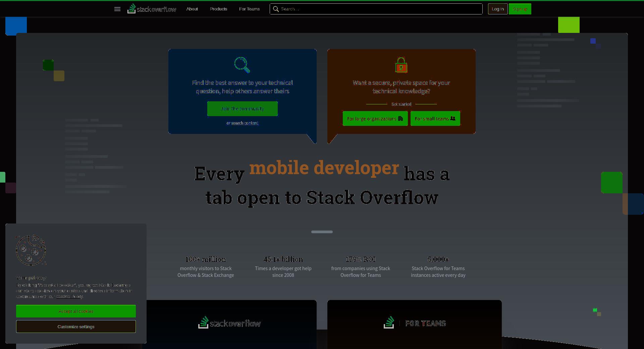The image size is (644, 349).
Task: Click the '45.1+ billion' statistic text
Action: tap(283, 259)
